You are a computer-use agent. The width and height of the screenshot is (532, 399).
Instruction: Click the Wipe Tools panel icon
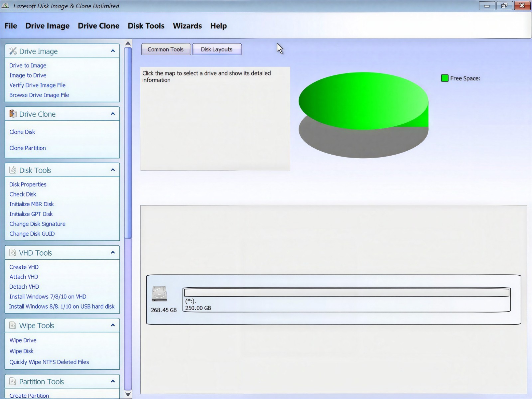point(13,325)
